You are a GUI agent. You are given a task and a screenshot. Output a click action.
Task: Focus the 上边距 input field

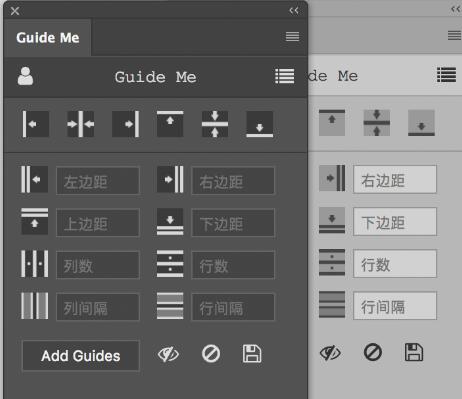click(x=98, y=223)
